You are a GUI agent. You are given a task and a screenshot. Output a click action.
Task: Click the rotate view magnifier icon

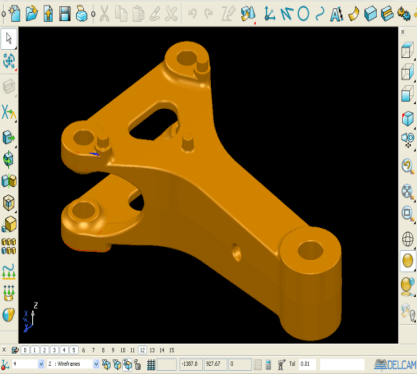pos(407,166)
